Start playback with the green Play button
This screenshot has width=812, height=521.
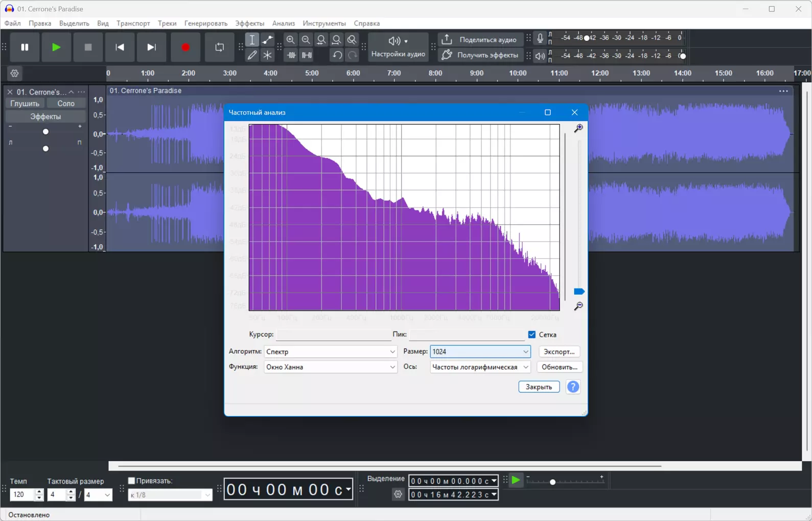pos(56,47)
